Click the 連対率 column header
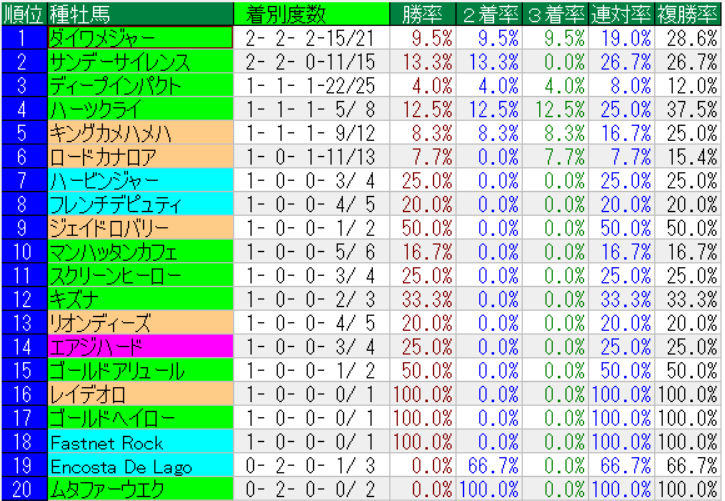This screenshot has width=725, height=501. [622, 13]
